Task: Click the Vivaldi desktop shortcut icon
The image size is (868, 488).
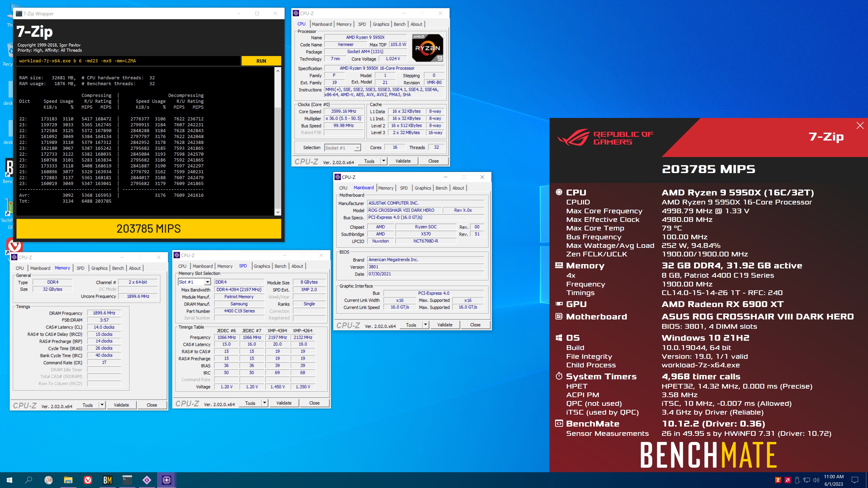Action: [14, 246]
